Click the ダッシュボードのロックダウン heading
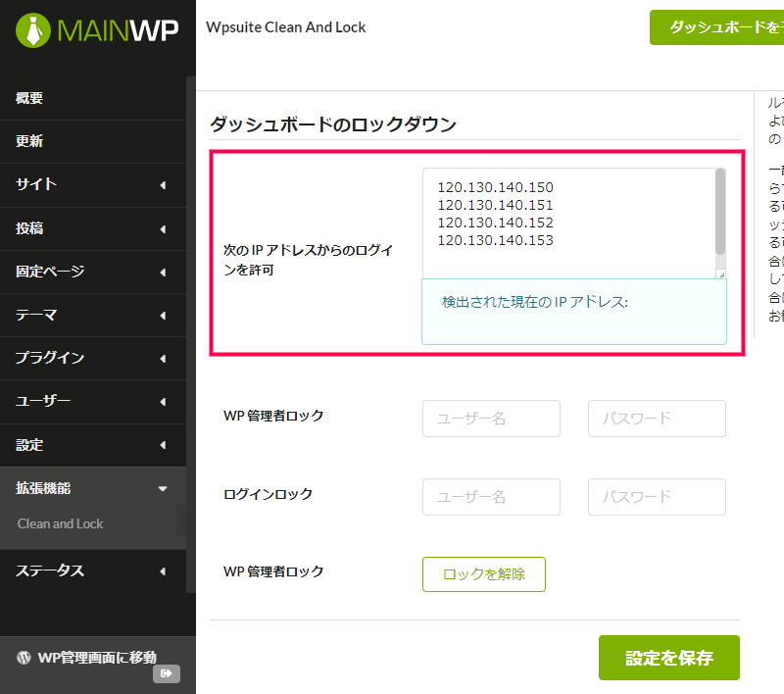The width and height of the screenshot is (784, 694). 333,124
